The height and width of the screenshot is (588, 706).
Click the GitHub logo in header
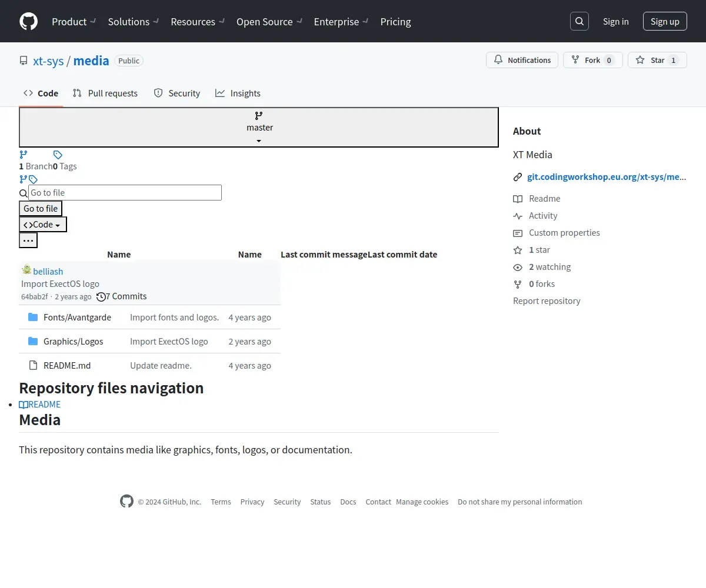coord(28,22)
